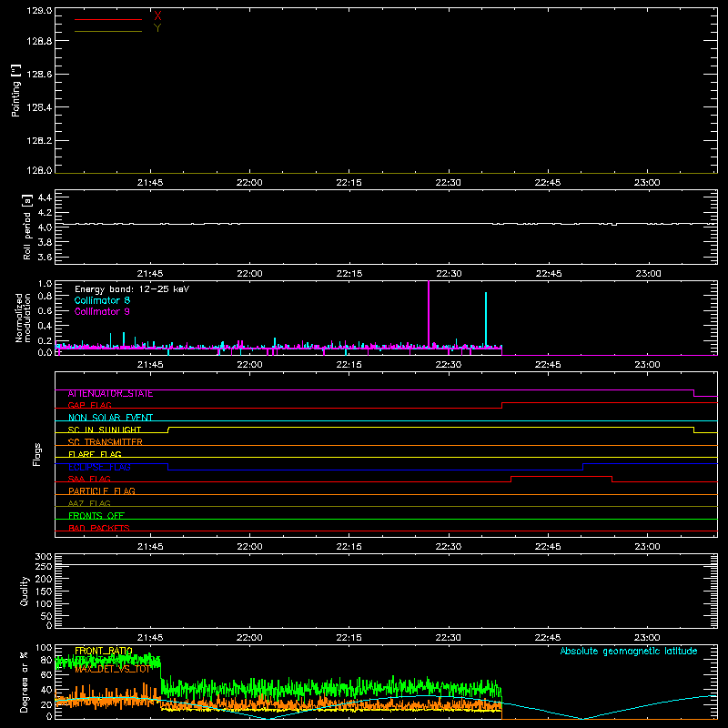Click the 150 Quality tick label
The image size is (728, 728).
click(44, 591)
